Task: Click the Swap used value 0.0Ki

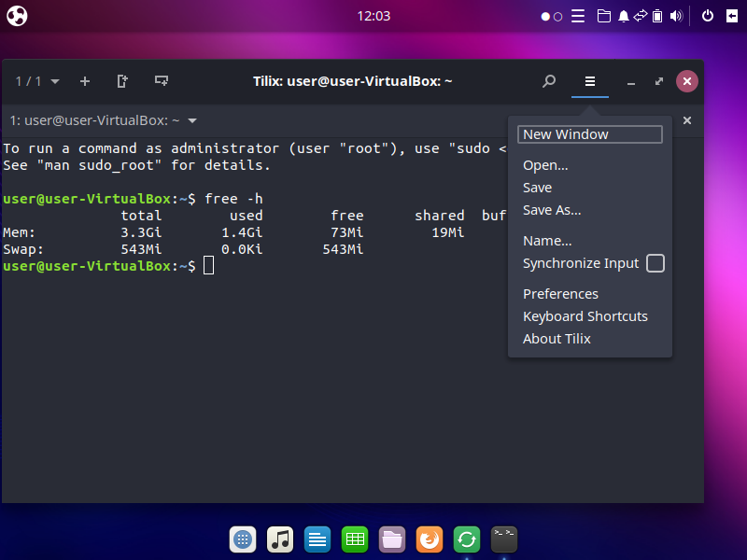Action: pos(242,249)
